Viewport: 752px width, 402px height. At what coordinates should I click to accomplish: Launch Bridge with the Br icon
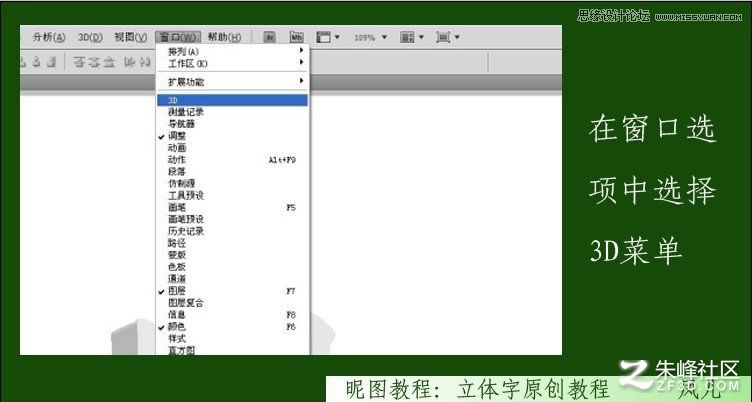tap(270, 37)
